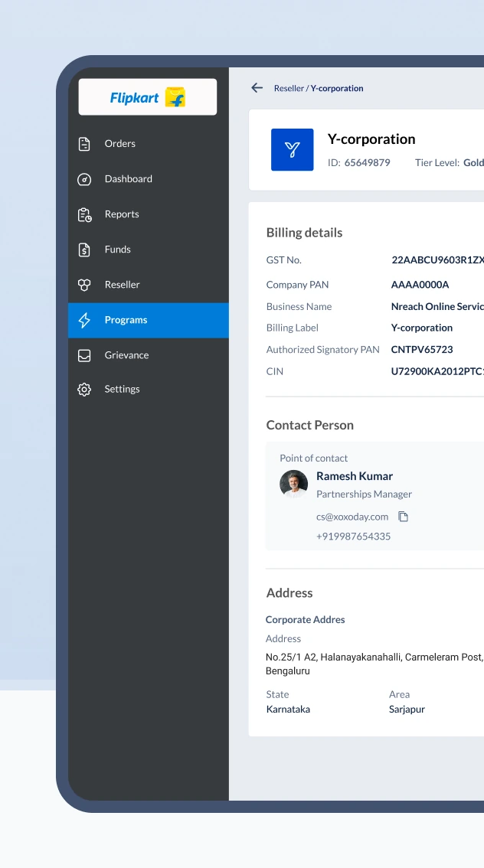Click Ramesh Kumar's profile photo
This screenshot has width=484, height=868.
[x=293, y=484]
